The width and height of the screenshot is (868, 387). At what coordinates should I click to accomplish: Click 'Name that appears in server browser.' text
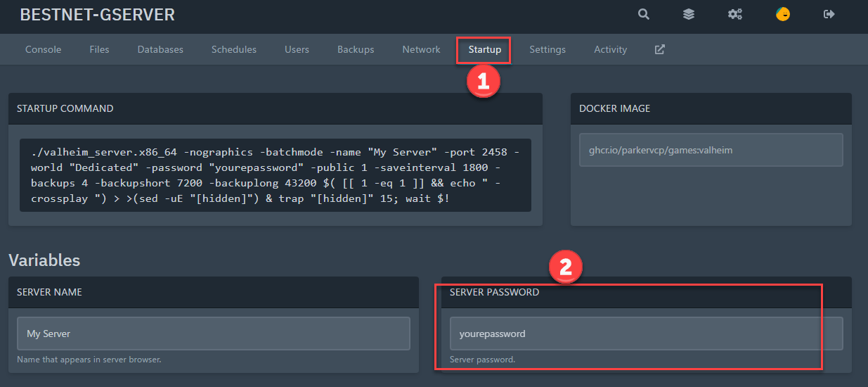(x=89, y=360)
